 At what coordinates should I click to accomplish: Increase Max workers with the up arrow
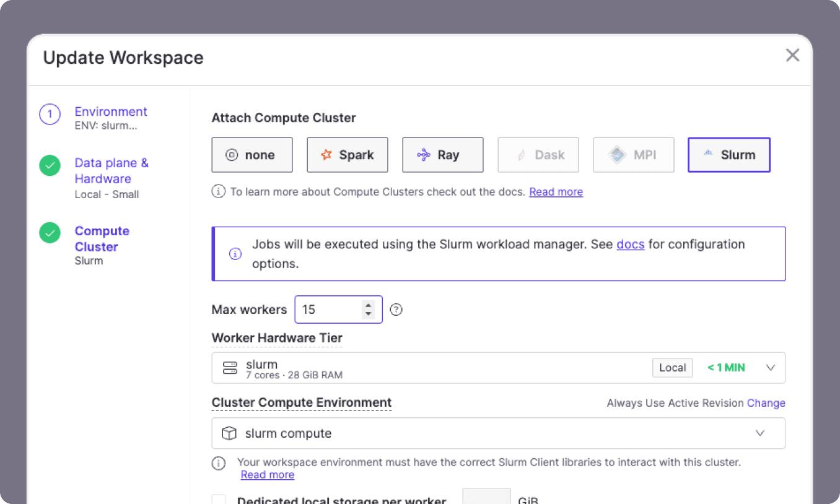click(x=369, y=305)
